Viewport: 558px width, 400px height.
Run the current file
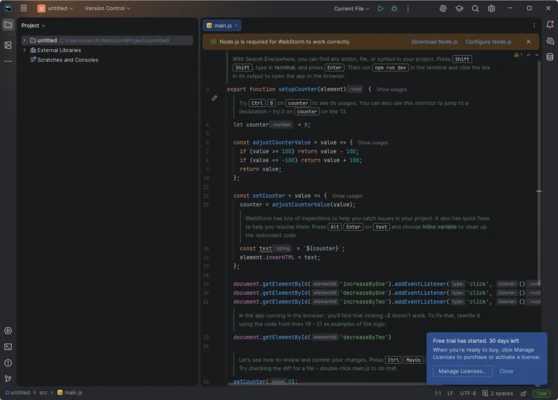[x=380, y=8]
